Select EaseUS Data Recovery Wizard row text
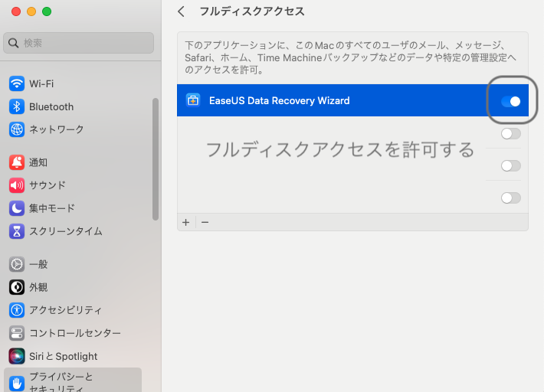544x392 pixels. 280,100
